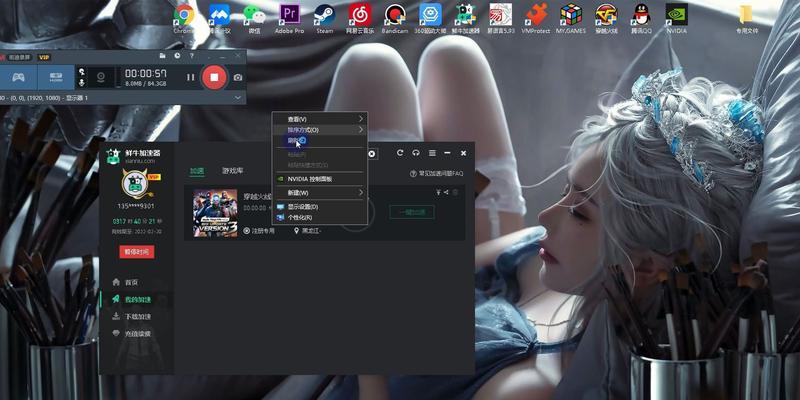This screenshot has width=800, height=400.
Task: Open the CrossFire (穿越火线) desktop shortcut
Action: pos(606,18)
